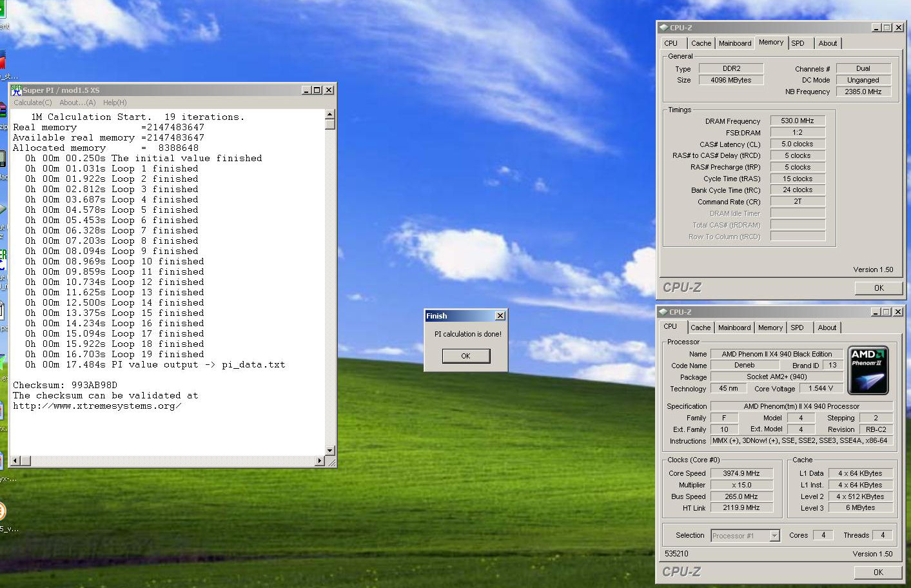Open Help(H) menu in Super PI
911x588 pixels.
[x=115, y=103]
